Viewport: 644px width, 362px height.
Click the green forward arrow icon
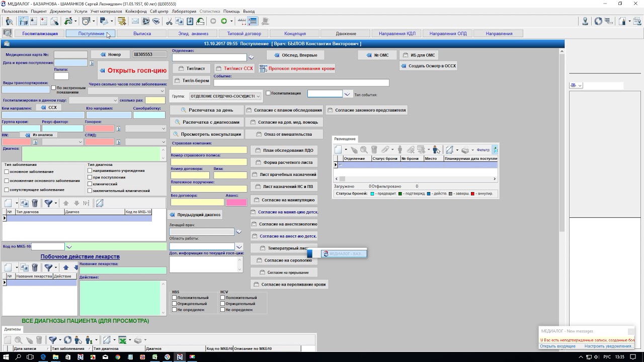coord(224,21)
